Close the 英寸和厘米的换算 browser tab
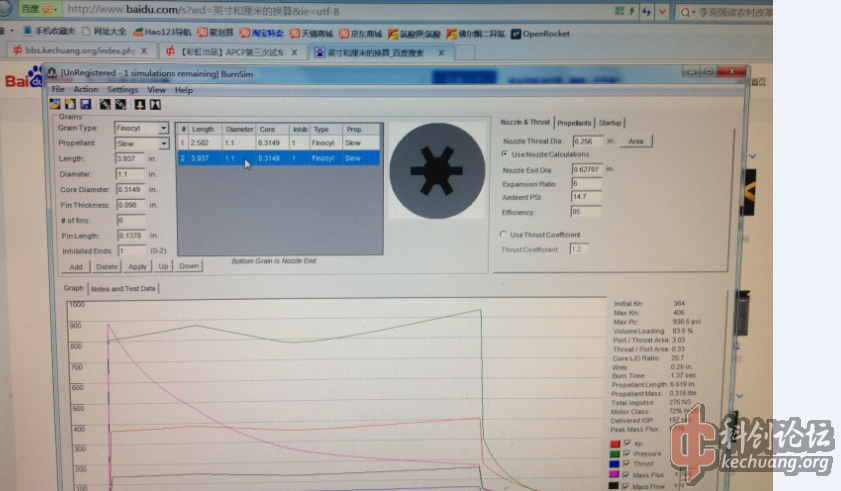The image size is (841, 491). tap(441, 53)
